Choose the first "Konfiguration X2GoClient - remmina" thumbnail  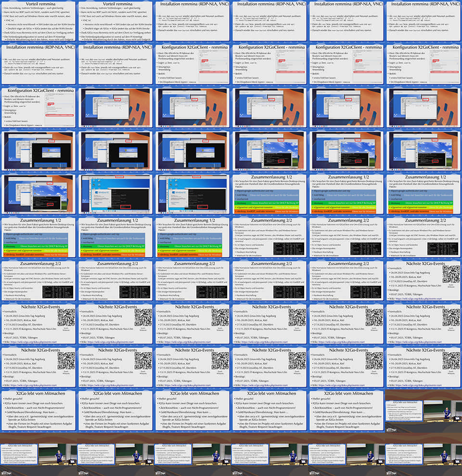tap(192, 64)
